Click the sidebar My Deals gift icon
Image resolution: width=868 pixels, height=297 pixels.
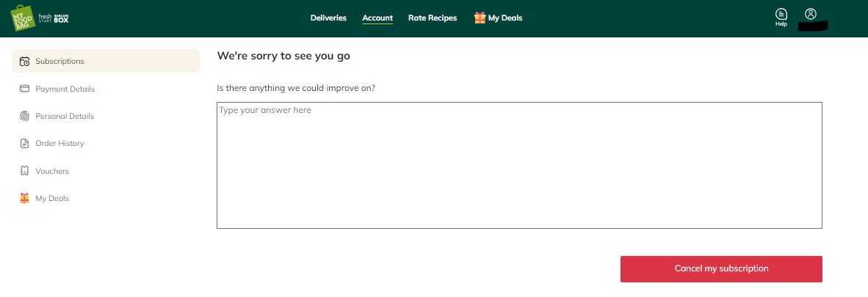(24, 198)
